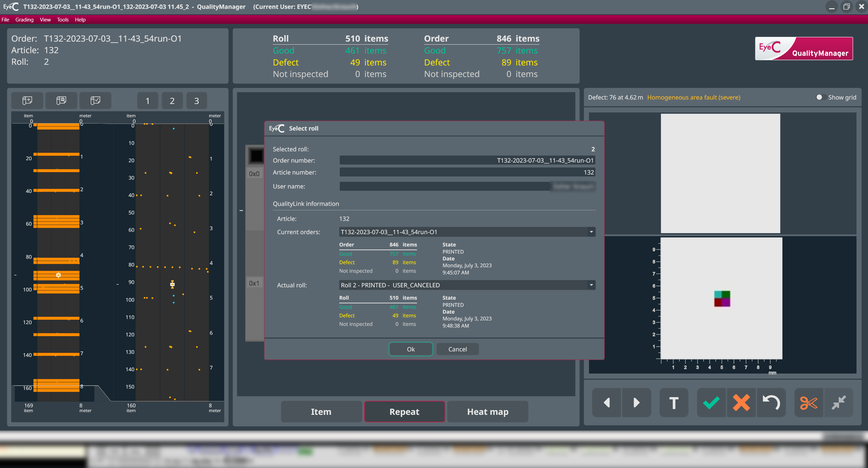Viewport: 868px width, 468px height.
Task: Click the Roll Defect 49 items line at top
Action: click(330, 62)
